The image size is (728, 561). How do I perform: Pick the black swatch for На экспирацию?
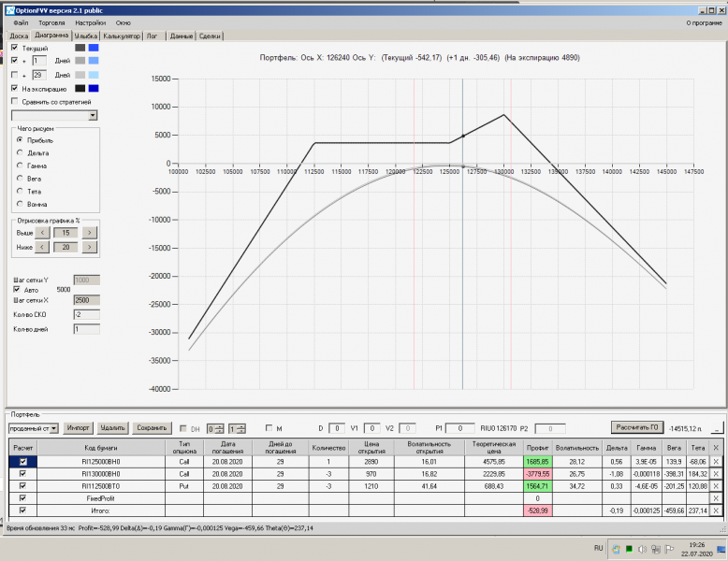80,88
